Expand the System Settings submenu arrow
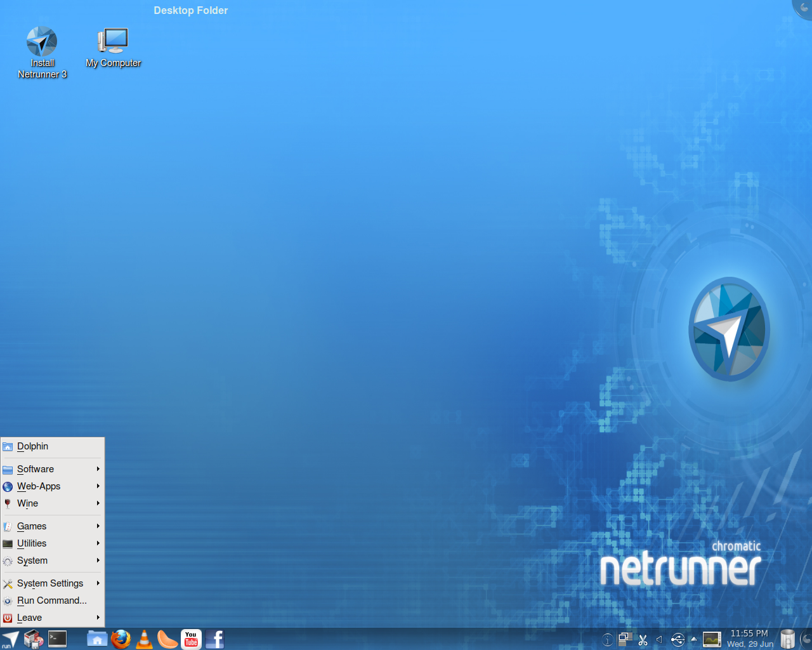The image size is (812, 650). (x=98, y=583)
